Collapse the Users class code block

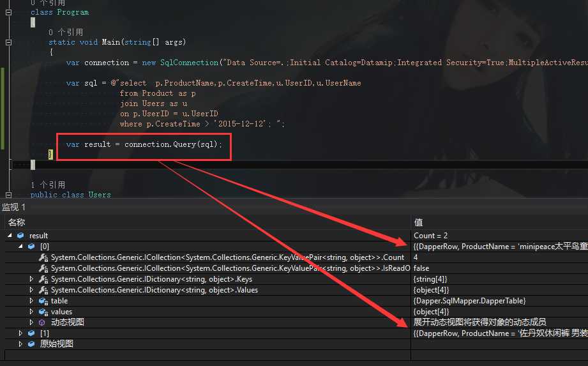(8, 195)
